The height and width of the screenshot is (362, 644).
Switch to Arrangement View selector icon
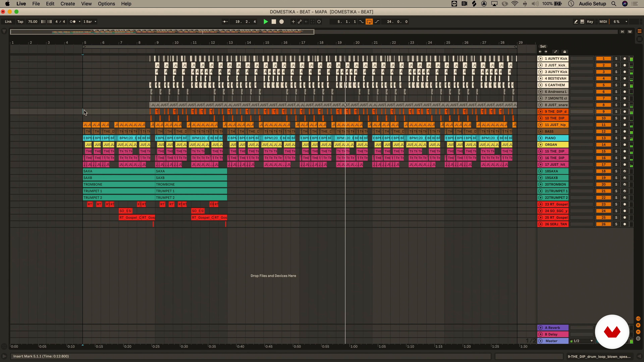[x=639, y=31]
